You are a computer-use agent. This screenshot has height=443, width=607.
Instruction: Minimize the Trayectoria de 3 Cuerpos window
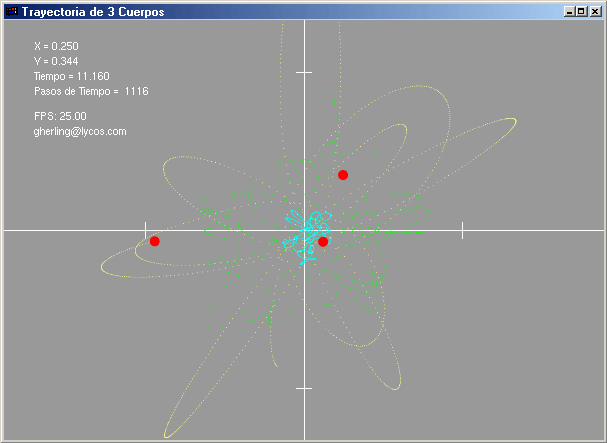click(x=569, y=12)
